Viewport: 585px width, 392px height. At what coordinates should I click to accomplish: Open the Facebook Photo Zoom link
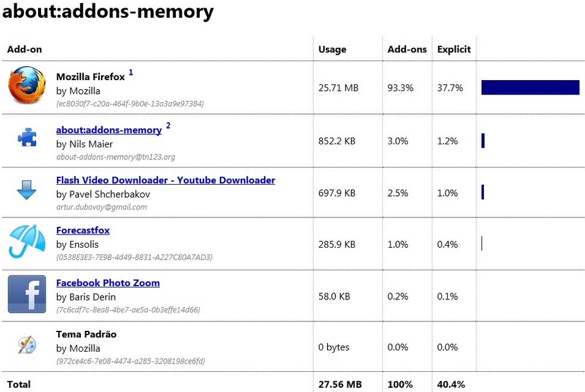pyautogui.click(x=108, y=283)
